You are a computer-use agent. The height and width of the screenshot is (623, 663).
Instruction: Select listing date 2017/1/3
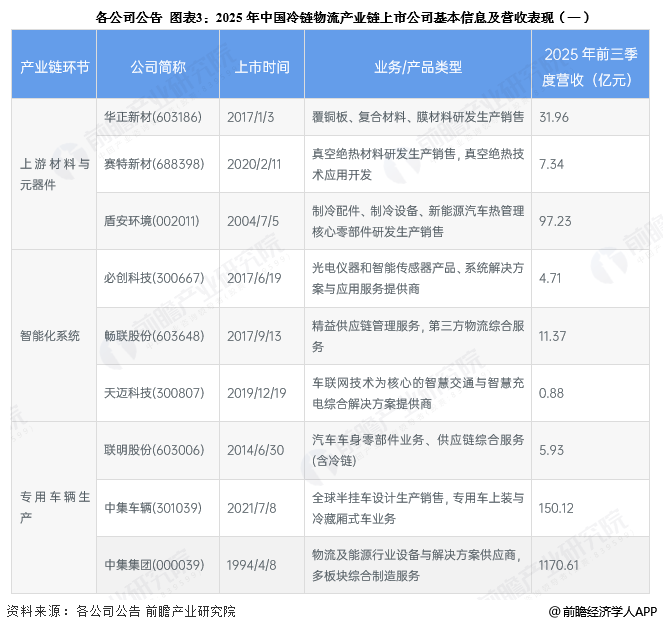250,117
